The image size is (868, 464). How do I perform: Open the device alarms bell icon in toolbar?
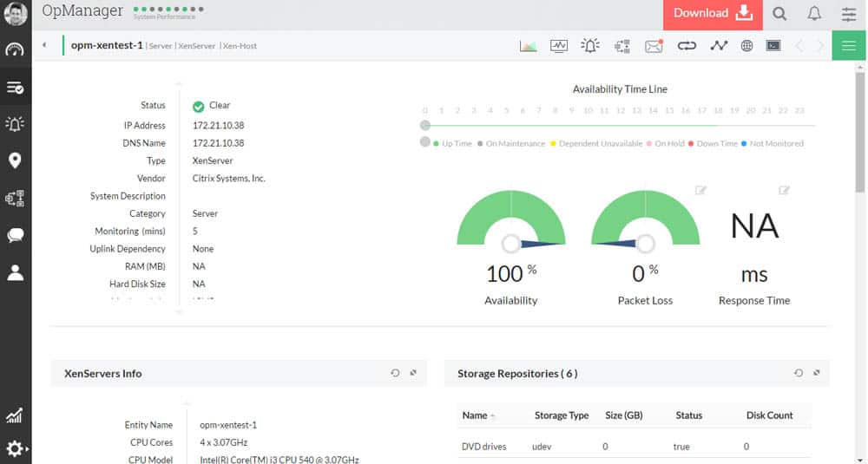[x=590, y=45]
